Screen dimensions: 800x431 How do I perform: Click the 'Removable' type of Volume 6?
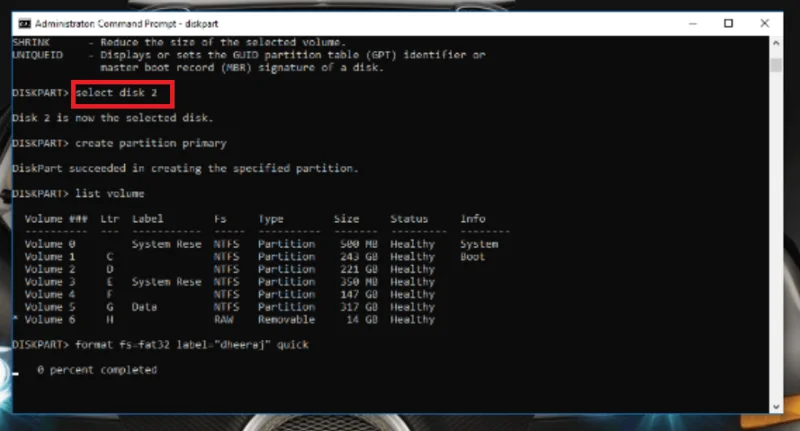pos(286,320)
